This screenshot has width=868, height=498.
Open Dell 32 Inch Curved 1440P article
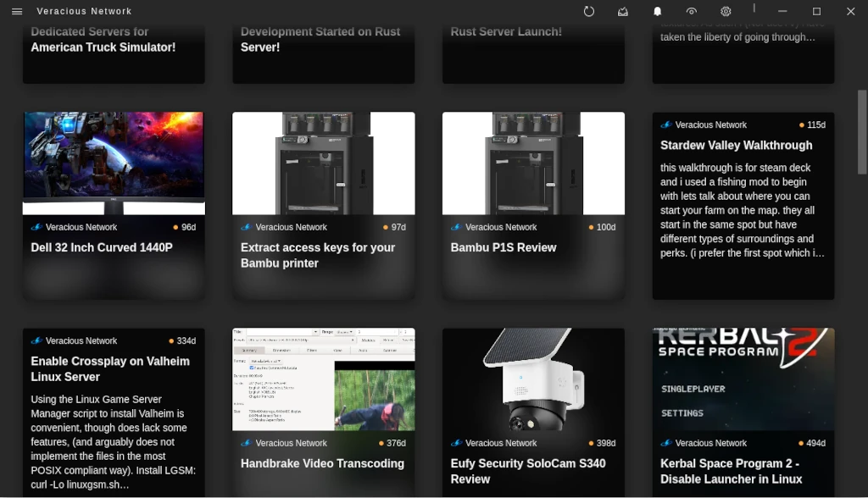(x=102, y=248)
